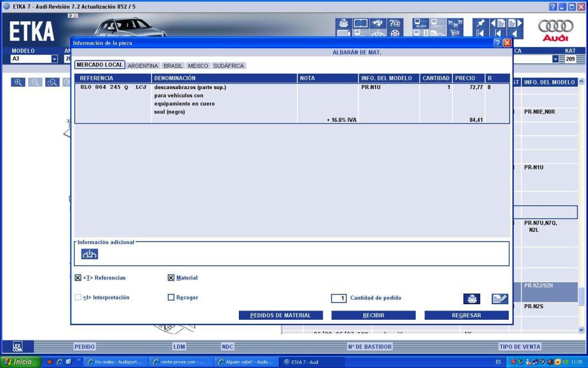Image resolution: width=588 pixels, height=368 pixels.
Task: Click total price 84,41 with IVA
Action: pos(476,120)
